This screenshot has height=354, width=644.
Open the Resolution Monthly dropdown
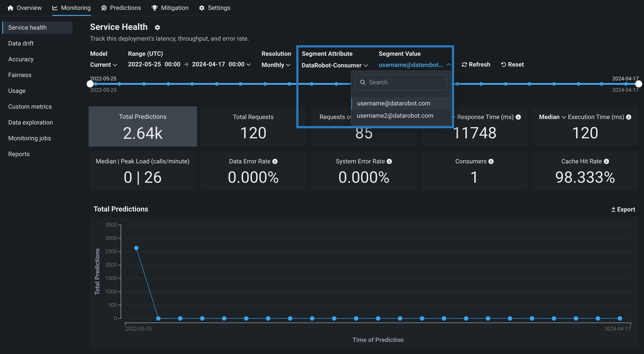(x=276, y=65)
